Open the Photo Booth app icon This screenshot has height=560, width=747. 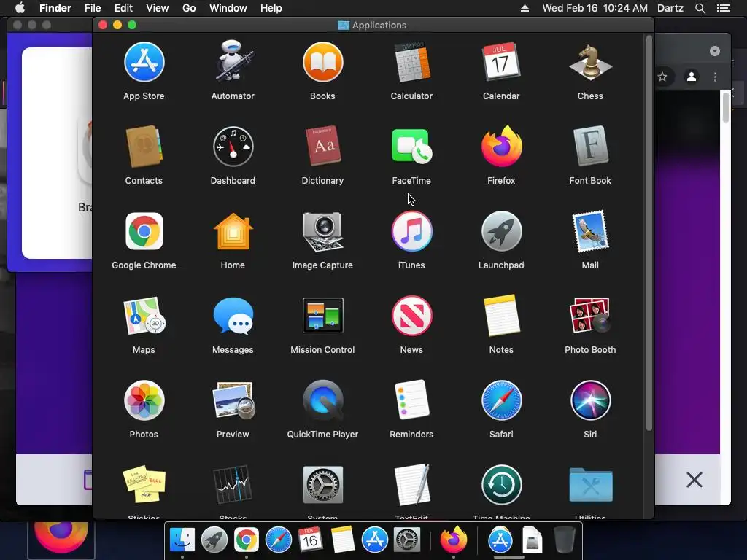[590, 315]
